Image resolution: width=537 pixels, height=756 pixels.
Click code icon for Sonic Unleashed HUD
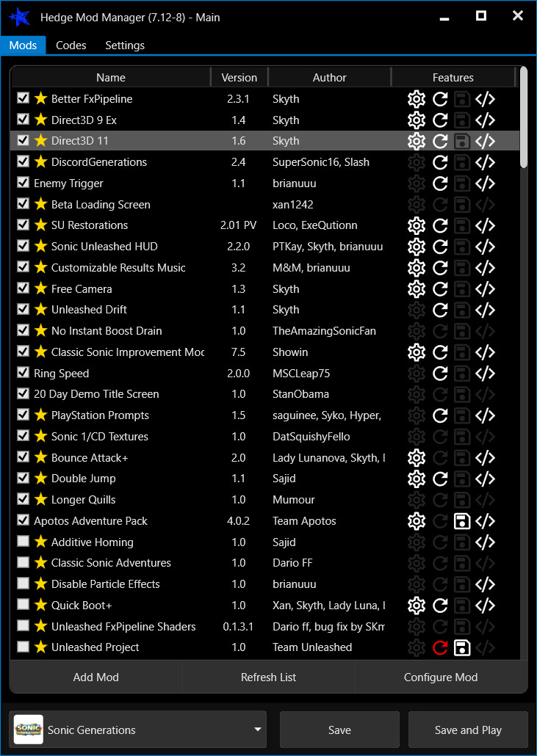[485, 247]
